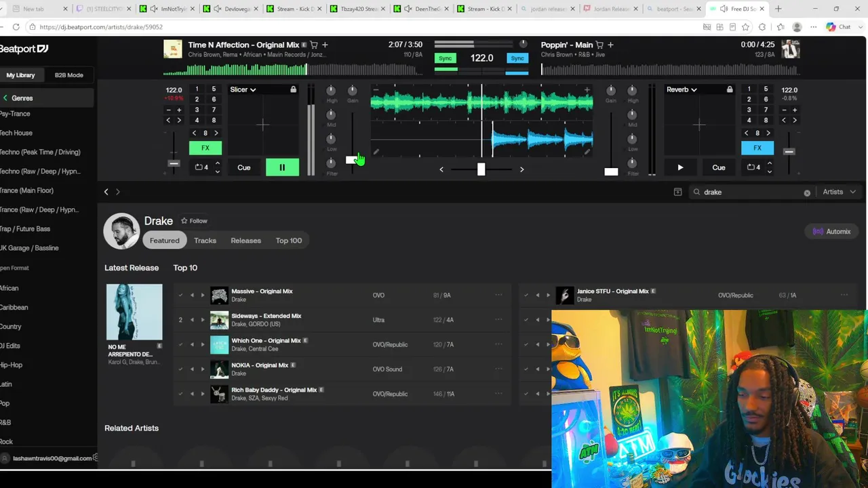The height and width of the screenshot is (488, 868).
Task: Select Hip-Hop genre in sidebar
Action: coord(11,365)
